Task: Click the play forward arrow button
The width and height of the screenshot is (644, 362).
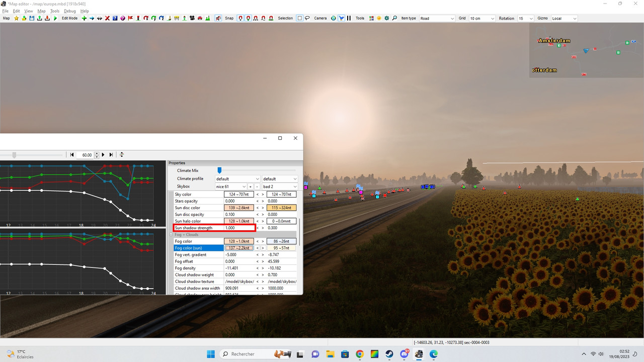Action: pyautogui.click(x=103, y=155)
